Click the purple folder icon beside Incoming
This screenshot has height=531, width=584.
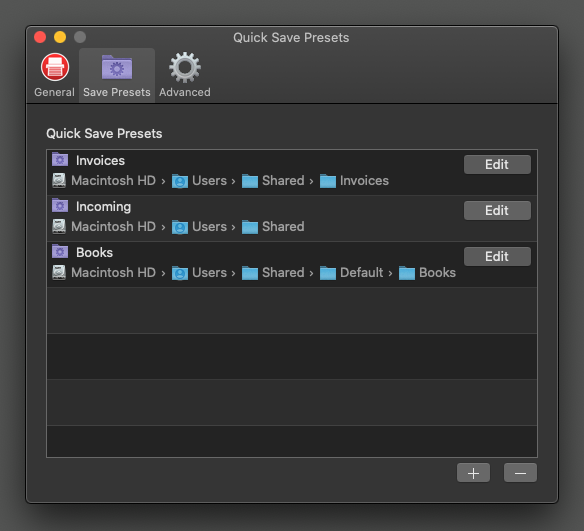(x=60, y=205)
